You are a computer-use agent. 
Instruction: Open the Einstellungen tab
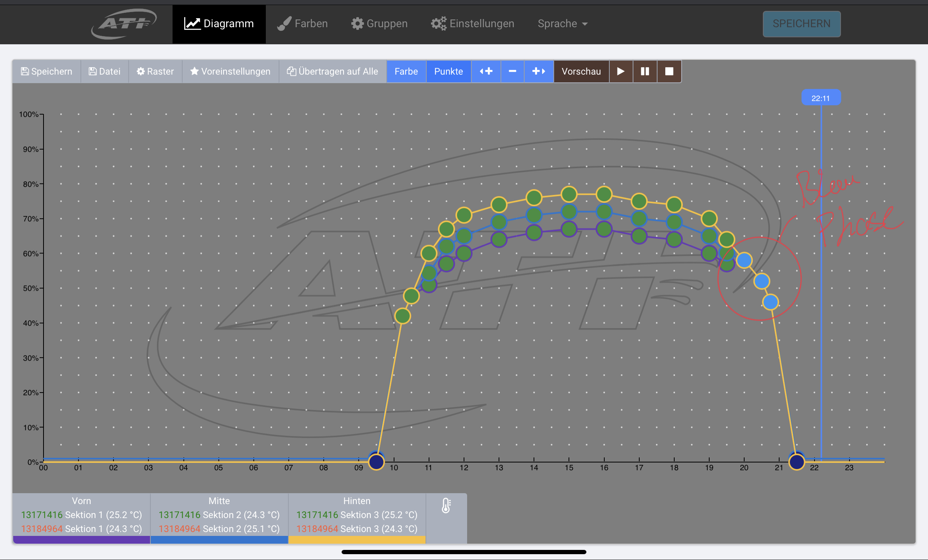click(472, 24)
